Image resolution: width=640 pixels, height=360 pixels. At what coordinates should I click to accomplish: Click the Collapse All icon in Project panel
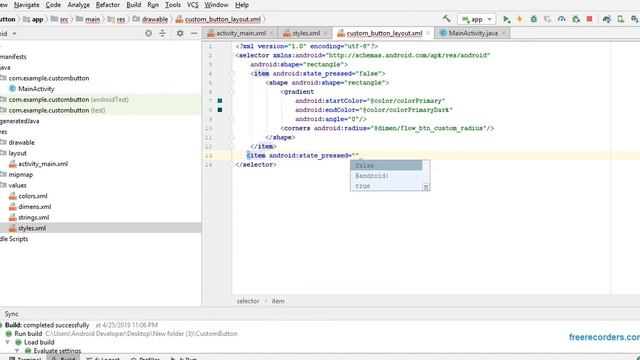point(162,33)
